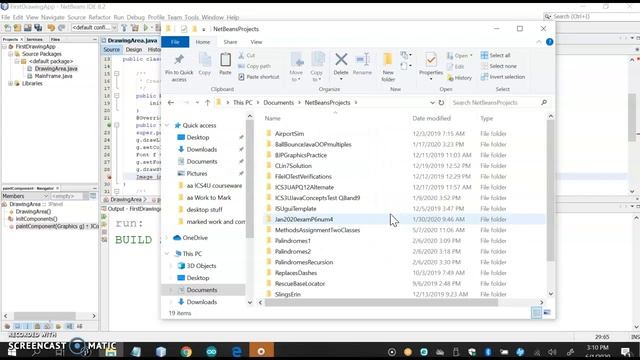Open the File tab in Explorer
The height and width of the screenshot is (360, 640).
(175, 42)
